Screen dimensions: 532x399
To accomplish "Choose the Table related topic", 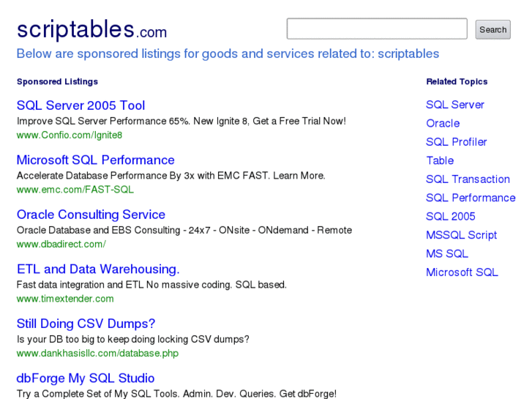I will click(x=440, y=160).
